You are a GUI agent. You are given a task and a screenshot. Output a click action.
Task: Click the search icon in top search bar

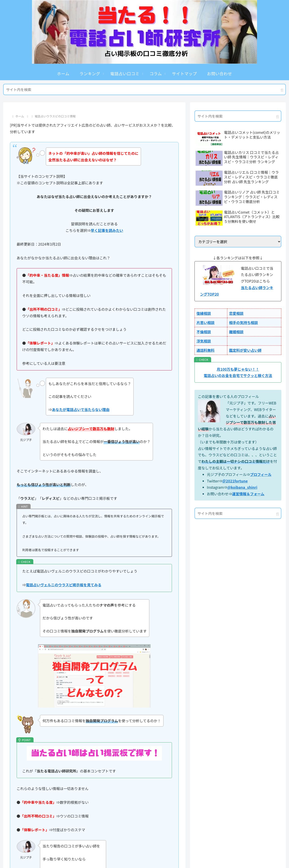coord(282,90)
